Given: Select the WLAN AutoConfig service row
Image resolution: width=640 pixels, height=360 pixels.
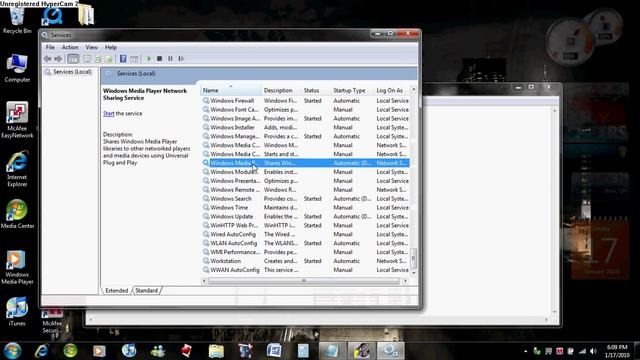Looking at the screenshot, I should coord(305,243).
